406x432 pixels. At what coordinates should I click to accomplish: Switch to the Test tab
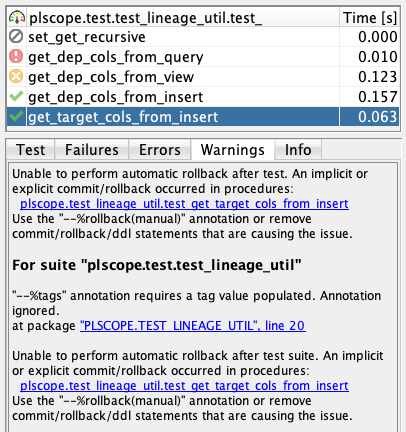click(30, 150)
